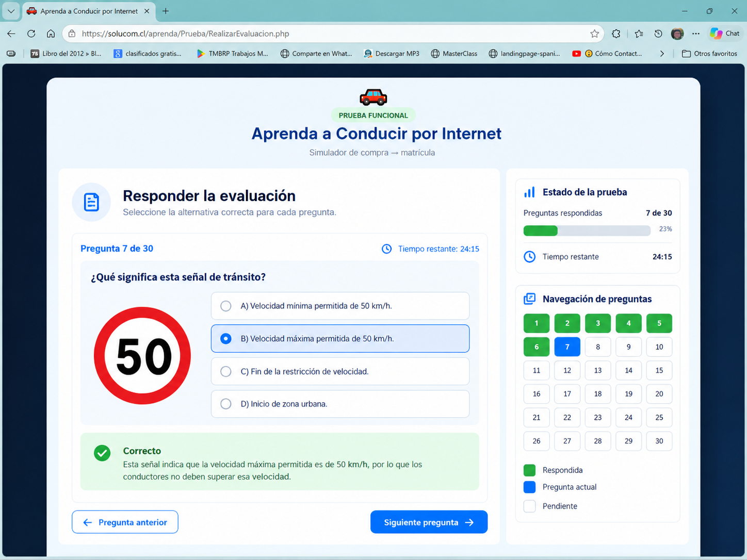This screenshot has width=747, height=560.
Task: Click the red car logo icon
Action: coord(373,97)
